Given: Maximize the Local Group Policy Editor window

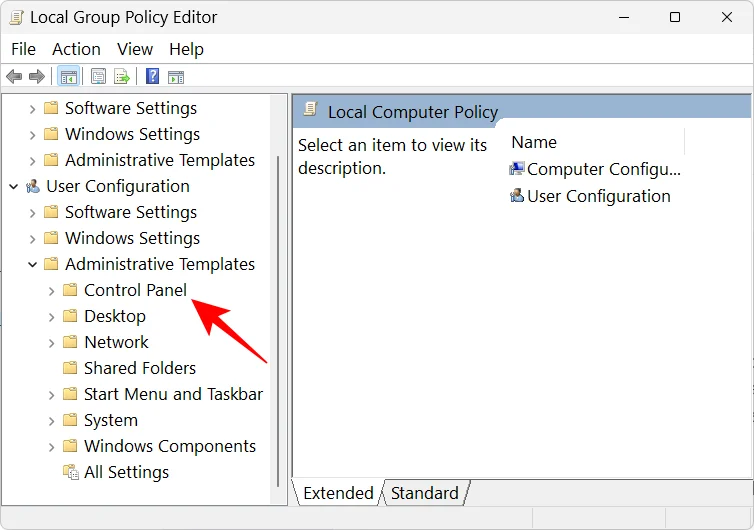Looking at the screenshot, I should [675, 17].
